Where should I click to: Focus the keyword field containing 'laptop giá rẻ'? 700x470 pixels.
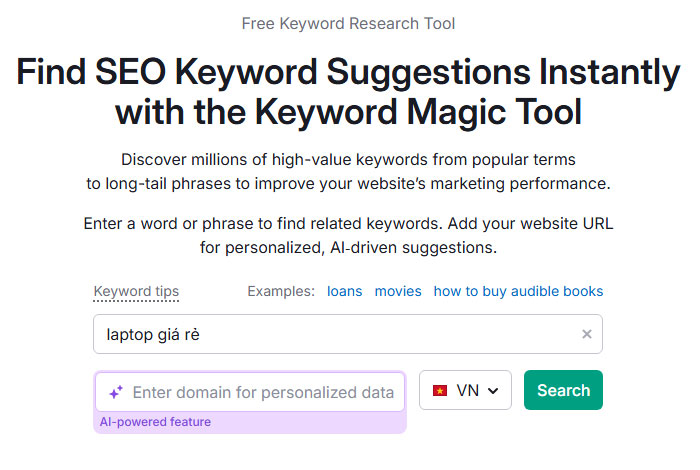[348, 334]
